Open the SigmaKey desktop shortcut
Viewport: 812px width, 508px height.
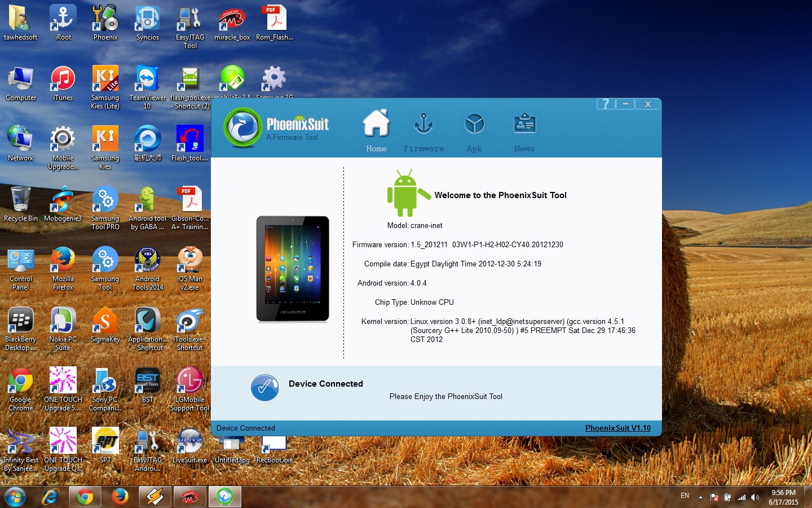coord(105,326)
